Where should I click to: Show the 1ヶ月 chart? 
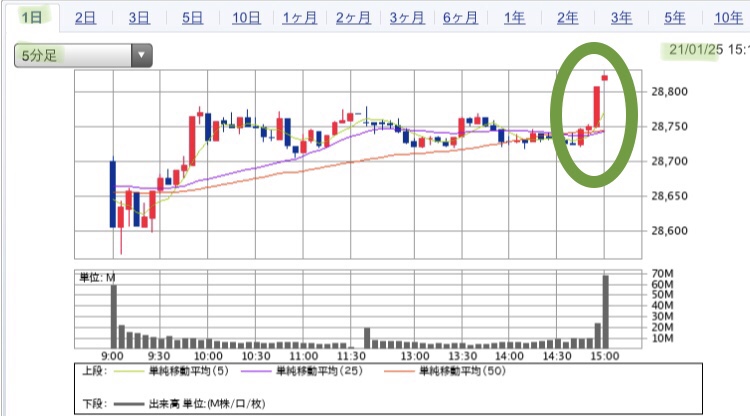(x=299, y=18)
